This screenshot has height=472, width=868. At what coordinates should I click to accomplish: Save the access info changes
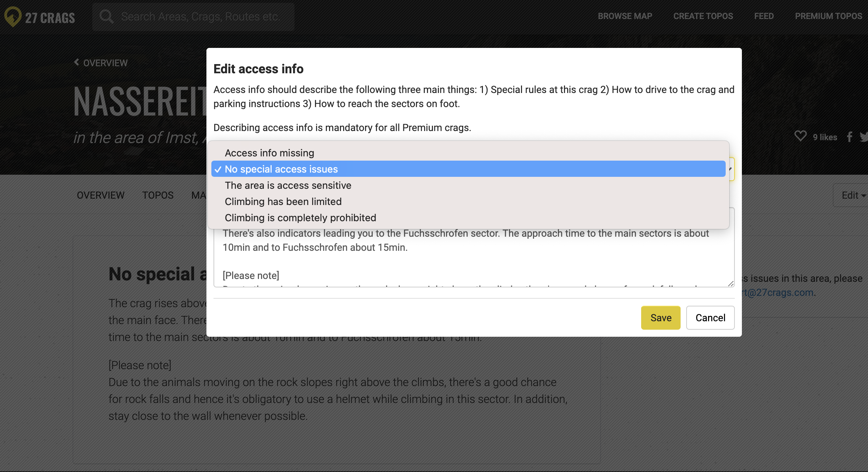pyautogui.click(x=661, y=318)
